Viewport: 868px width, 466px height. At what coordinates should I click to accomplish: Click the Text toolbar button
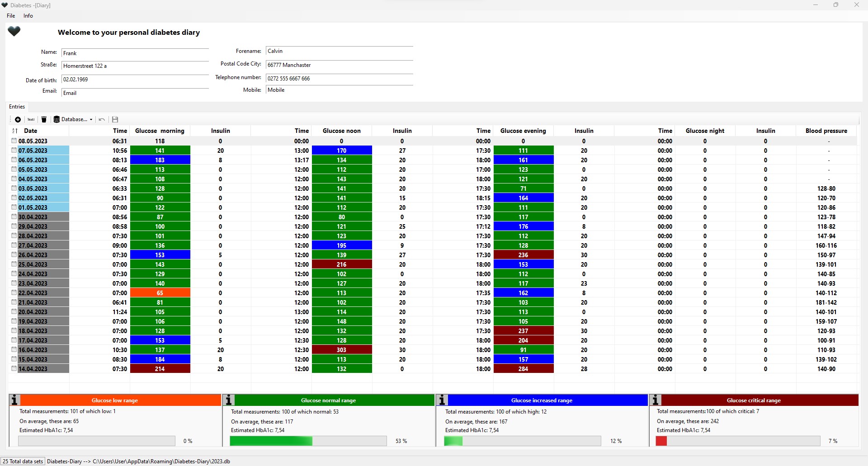(x=31, y=119)
